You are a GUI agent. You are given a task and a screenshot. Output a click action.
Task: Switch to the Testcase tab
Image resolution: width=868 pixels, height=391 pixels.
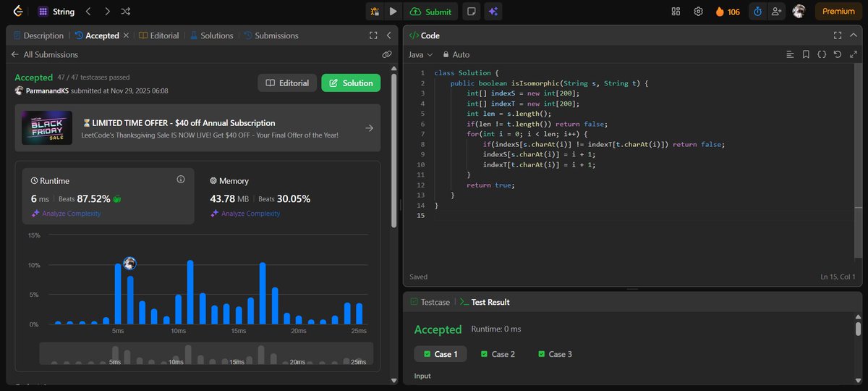click(430, 302)
